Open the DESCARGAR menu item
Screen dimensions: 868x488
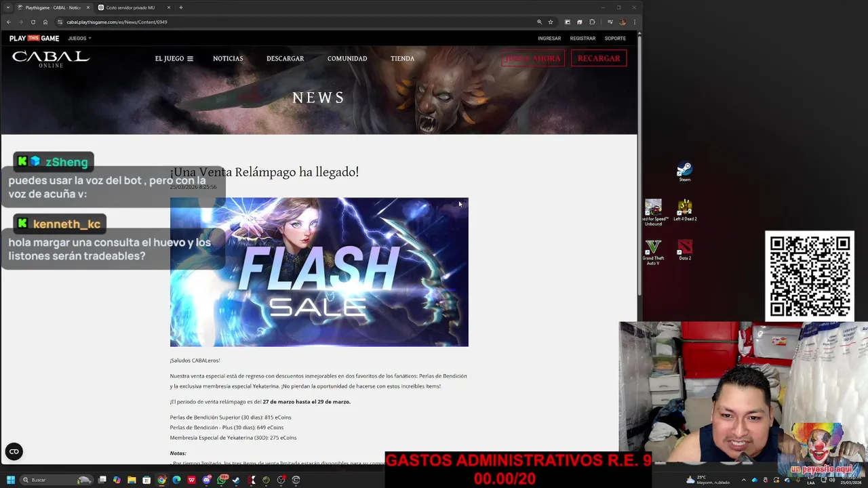285,59
